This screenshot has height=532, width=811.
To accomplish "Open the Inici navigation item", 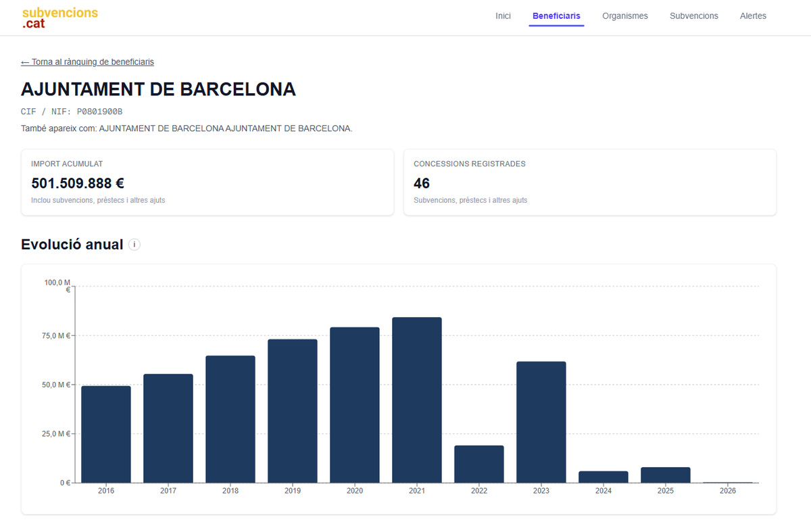I will click(503, 16).
